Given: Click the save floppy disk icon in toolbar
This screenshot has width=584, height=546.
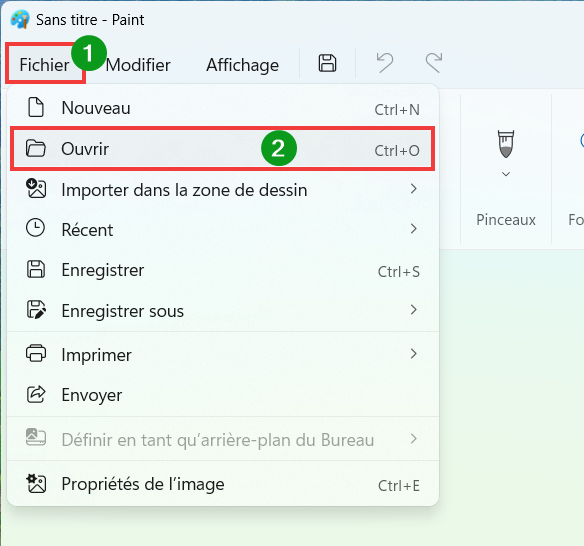Looking at the screenshot, I should [x=327, y=63].
